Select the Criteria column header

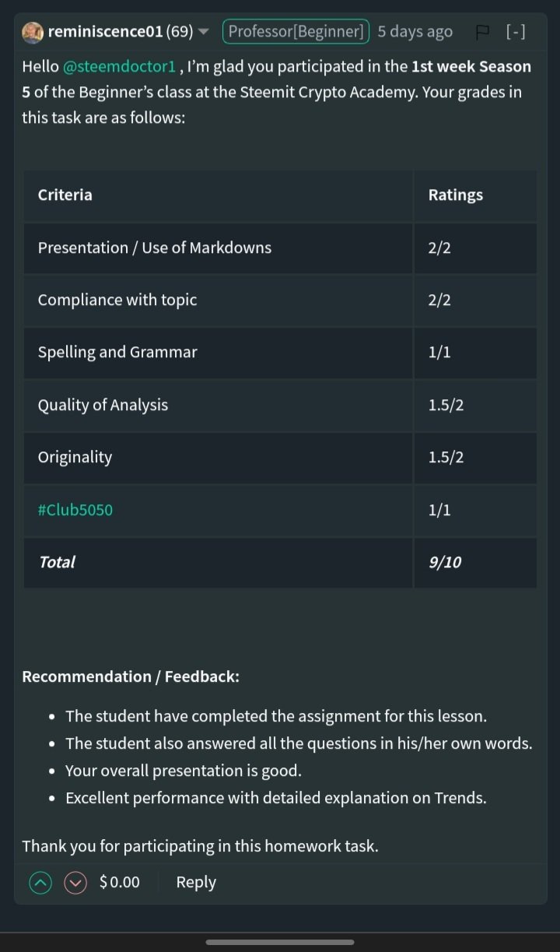pos(219,195)
